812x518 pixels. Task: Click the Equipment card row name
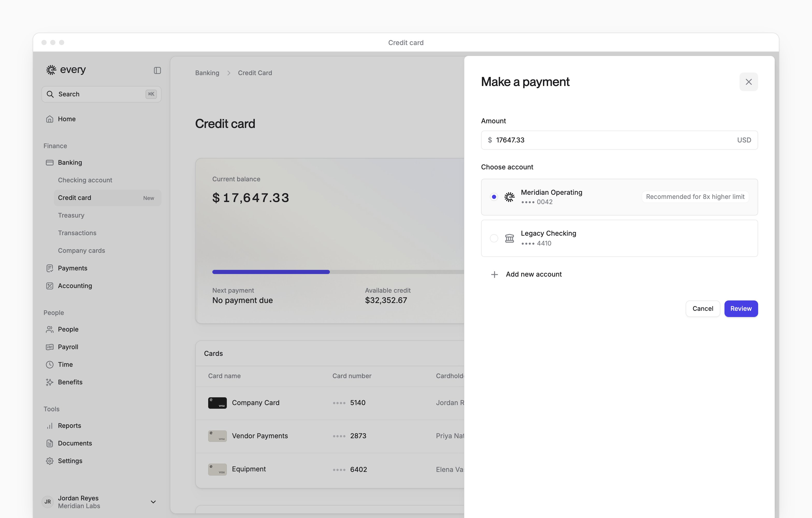point(249,469)
